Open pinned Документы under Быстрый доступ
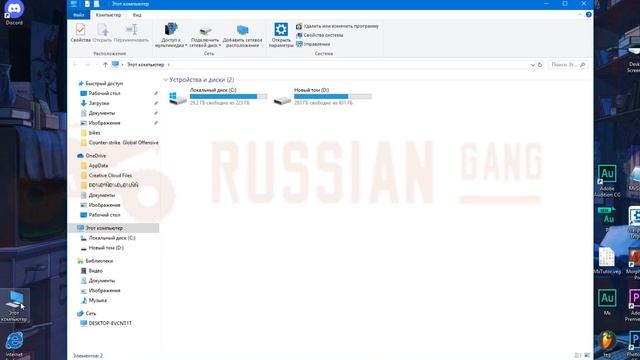 point(102,113)
